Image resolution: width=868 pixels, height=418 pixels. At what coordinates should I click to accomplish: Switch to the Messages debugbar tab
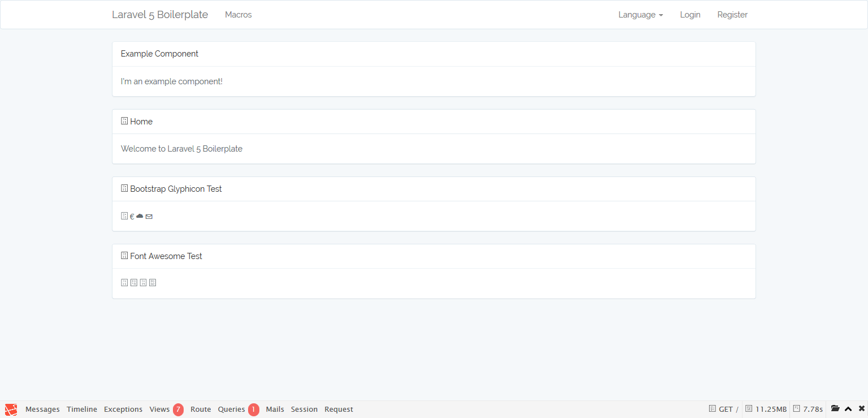(x=42, y=410)
